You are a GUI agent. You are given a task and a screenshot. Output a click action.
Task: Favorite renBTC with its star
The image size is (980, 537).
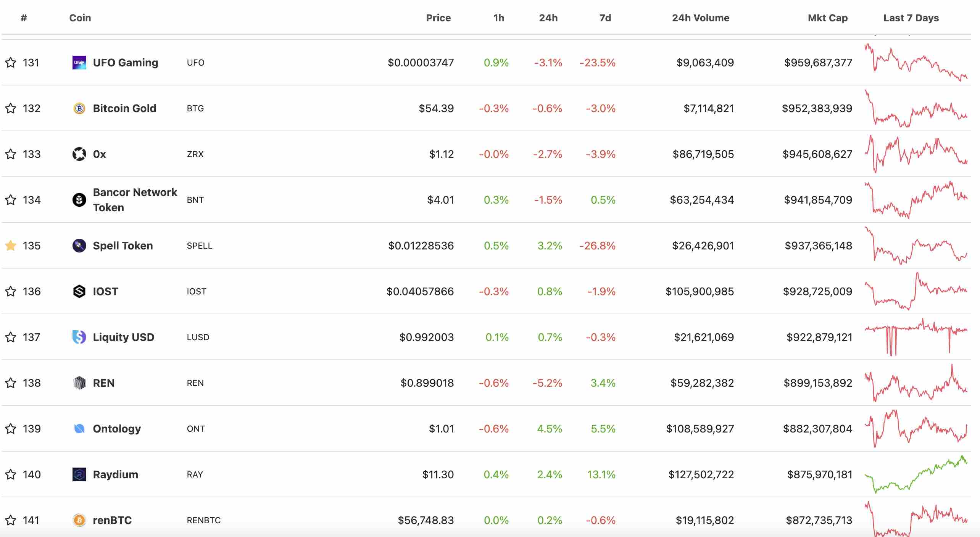point(11,520)
